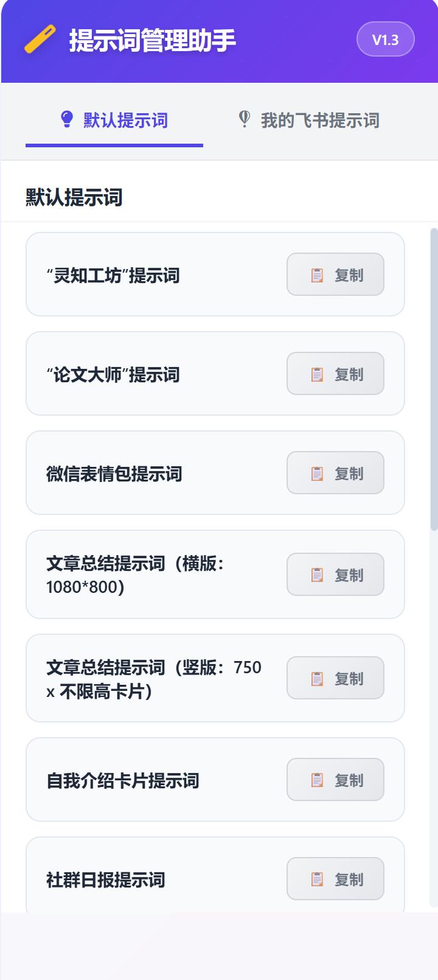Click the pencil logo icon in header
This screenshot has height=980, width=438.
pos(40,40)
